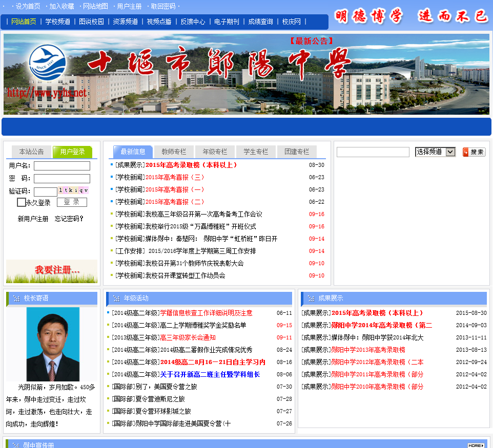Screen dimensions: 493x448
Task: Click the dotted icon beside 校长寄语 heading
Action: tap(16, 298)
